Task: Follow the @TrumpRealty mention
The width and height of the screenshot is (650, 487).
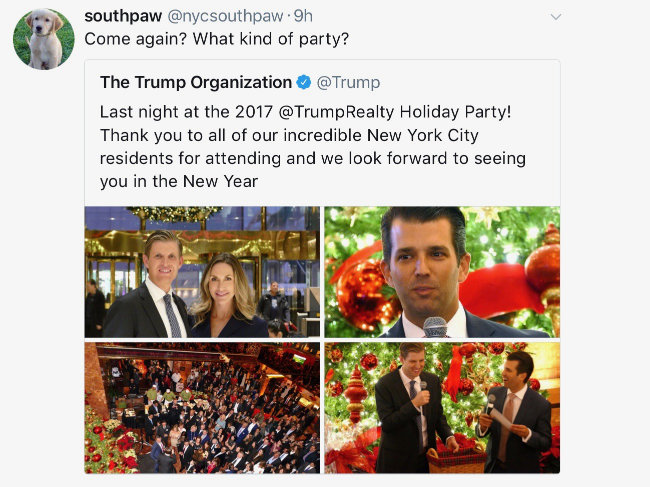Action: [336, 112]
